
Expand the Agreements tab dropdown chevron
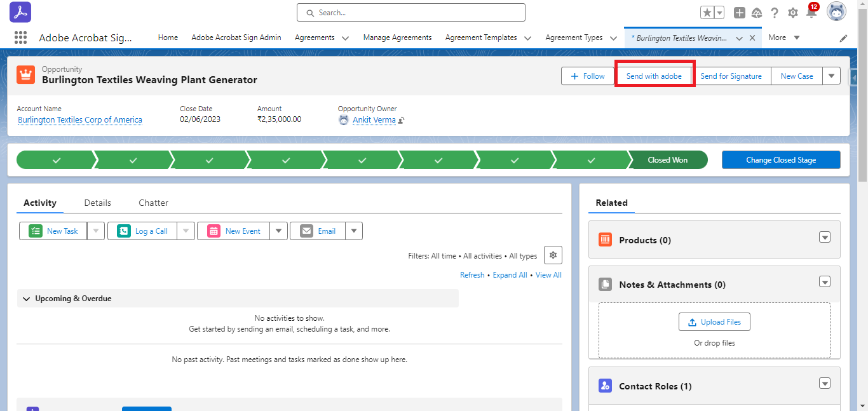pyautogui.click(x=345, y=38)
